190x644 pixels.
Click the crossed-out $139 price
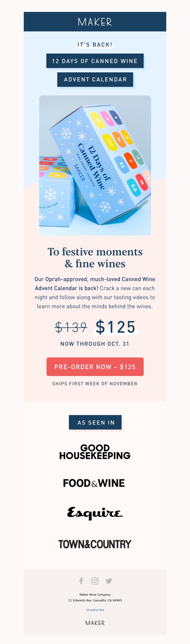(71, 327)
